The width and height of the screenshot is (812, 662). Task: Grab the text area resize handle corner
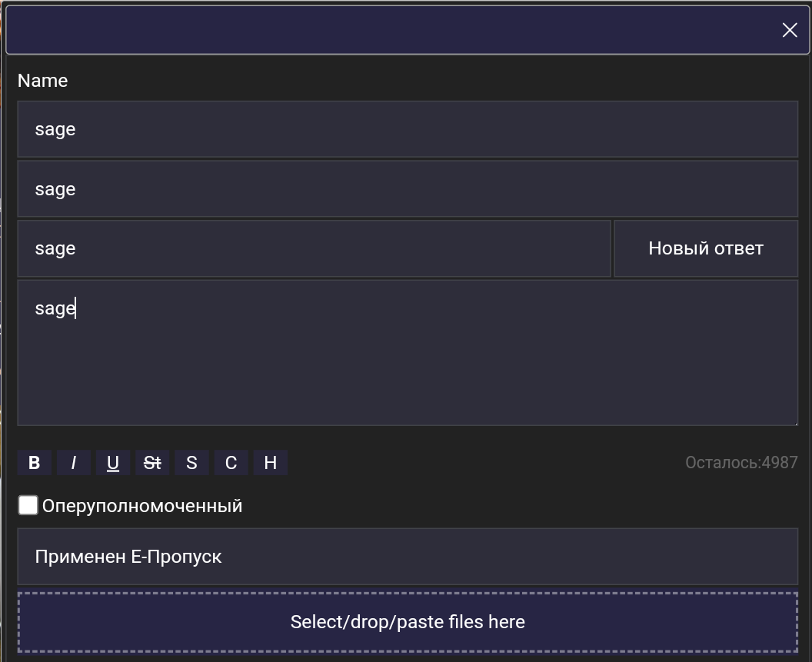pos(795,423)
